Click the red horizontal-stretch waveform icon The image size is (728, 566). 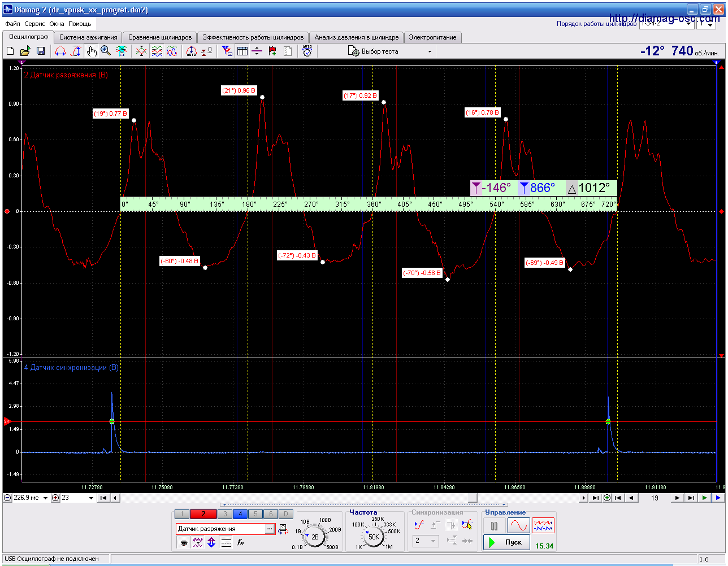60,51
